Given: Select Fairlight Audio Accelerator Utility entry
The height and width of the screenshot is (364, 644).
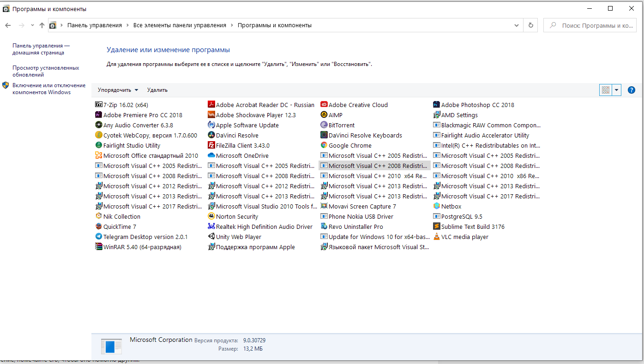Looking at the screenshot, I should (481, 135).
